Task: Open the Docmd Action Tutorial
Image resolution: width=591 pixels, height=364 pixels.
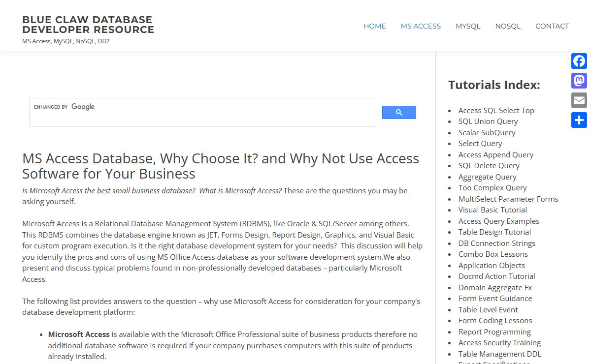Action: (x=497, y=276)
